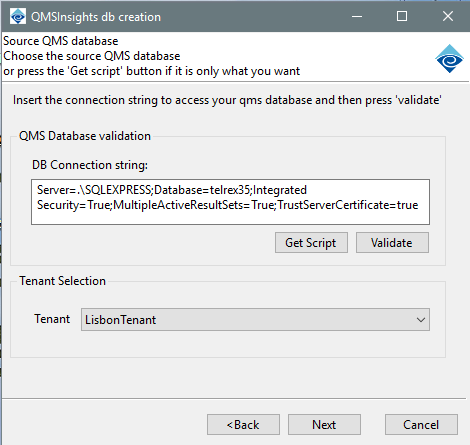Close the QMSInsights db creation window
The height and width of the screenshot is (445, 470).
click(x=448, y=16)
